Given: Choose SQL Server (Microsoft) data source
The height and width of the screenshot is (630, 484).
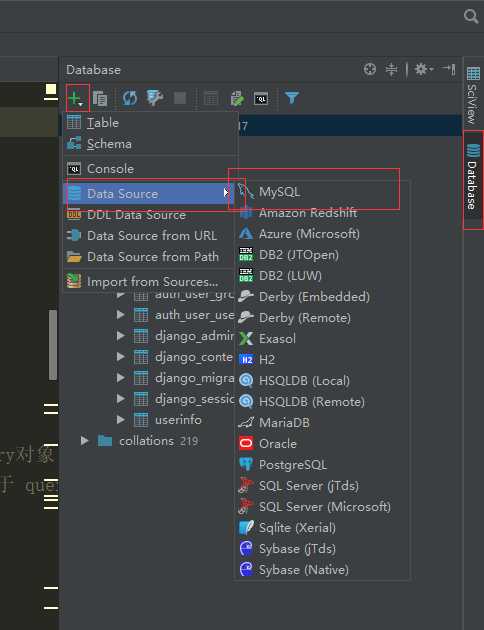Looking at the screenshot, I should [x=323, y=507].
